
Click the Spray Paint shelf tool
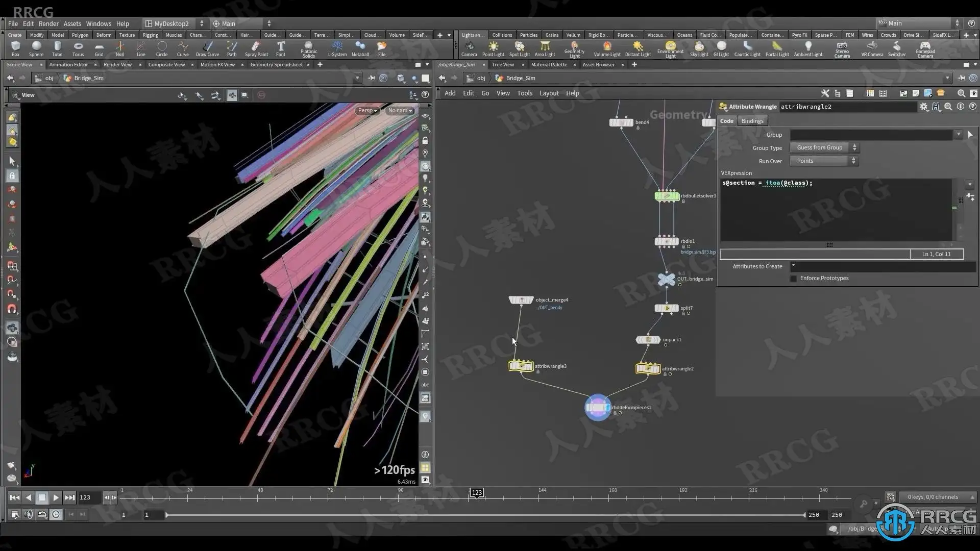[256, 48]
